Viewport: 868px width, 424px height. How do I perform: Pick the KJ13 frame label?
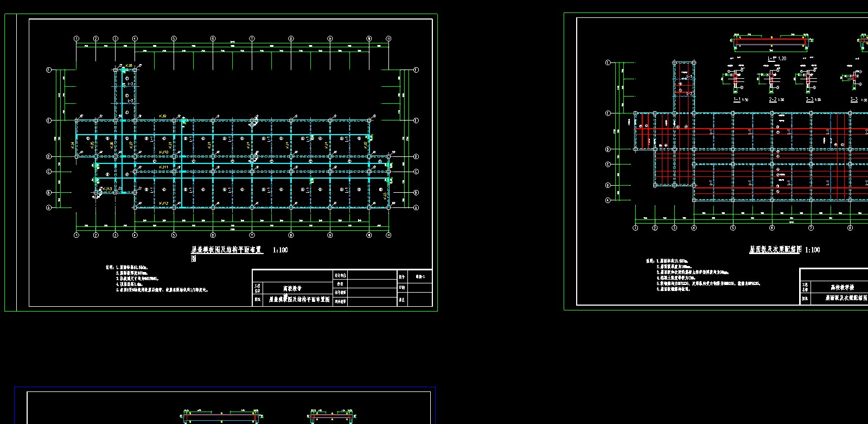[107, 189]
